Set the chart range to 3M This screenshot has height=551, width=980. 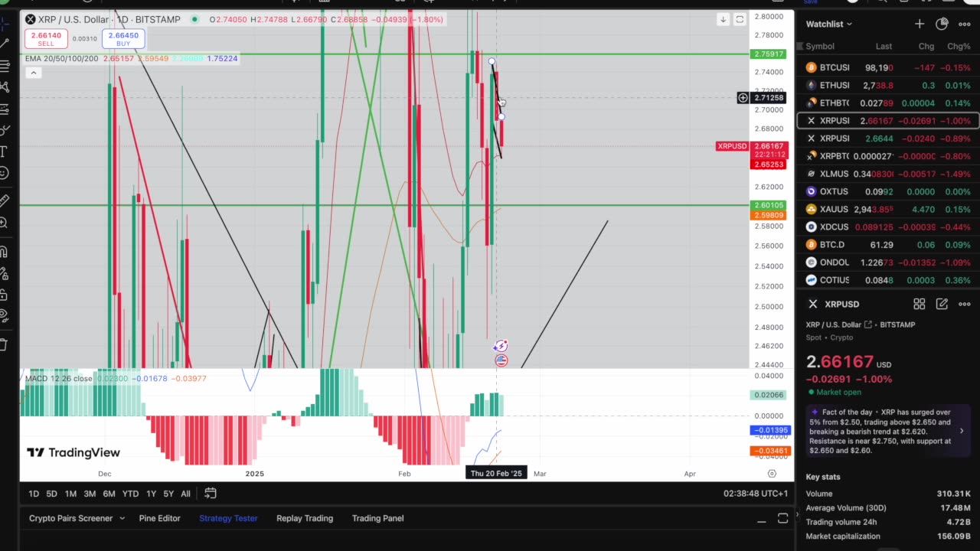[90, 494]
